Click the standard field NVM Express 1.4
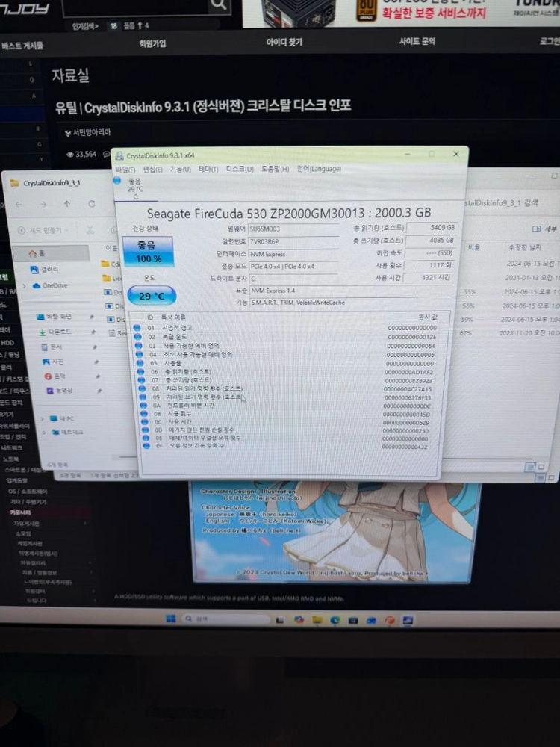The width and height of the screenshot is (560, 747). pyautogui.click(x=350, y=290)
